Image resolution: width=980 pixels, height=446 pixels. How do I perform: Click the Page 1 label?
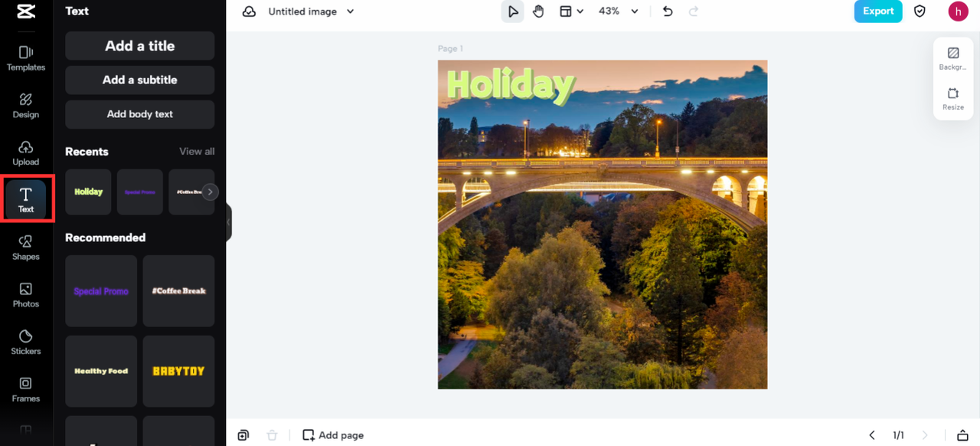tap(450, 49)
